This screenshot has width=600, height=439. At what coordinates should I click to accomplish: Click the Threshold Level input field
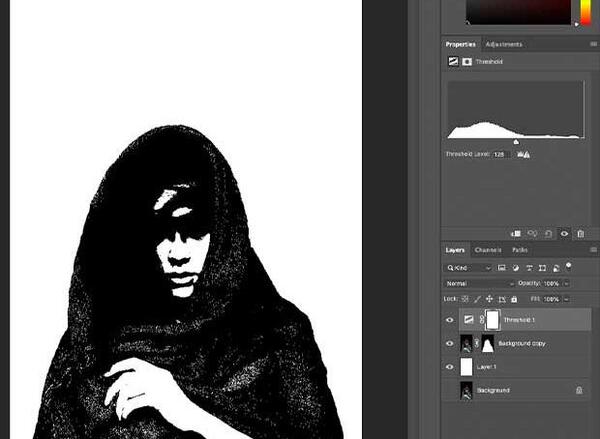pos(501,154)
